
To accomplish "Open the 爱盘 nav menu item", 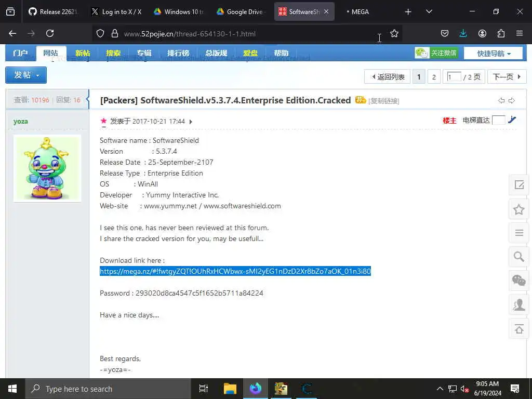I will (x=250, y=53).
